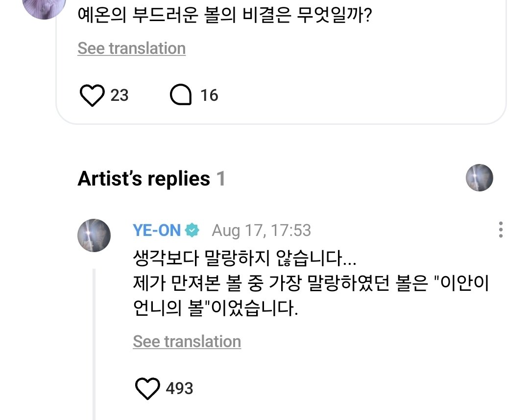Open comments via the speech bubble icon

(180, 95)
